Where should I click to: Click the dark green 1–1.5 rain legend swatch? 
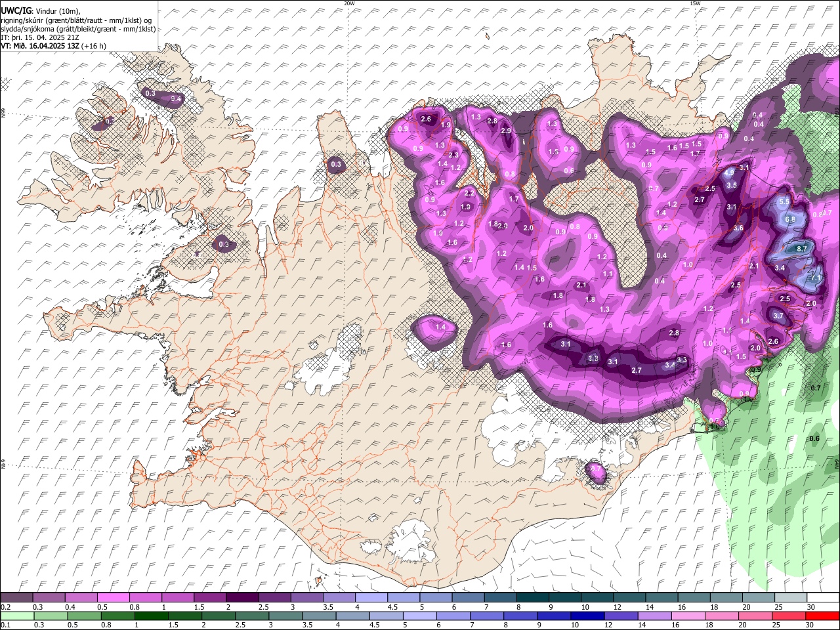coord(151,616)
